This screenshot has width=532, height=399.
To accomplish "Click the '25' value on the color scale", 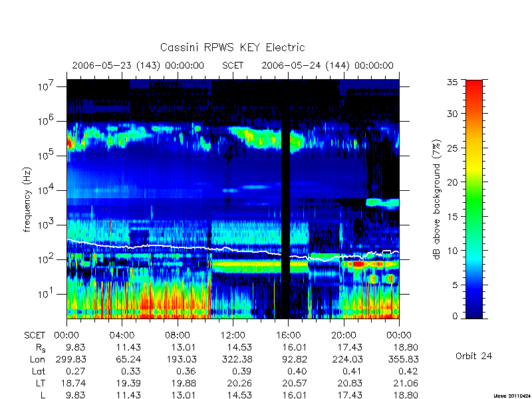I will pyautogui.click(x=453, y=148).
